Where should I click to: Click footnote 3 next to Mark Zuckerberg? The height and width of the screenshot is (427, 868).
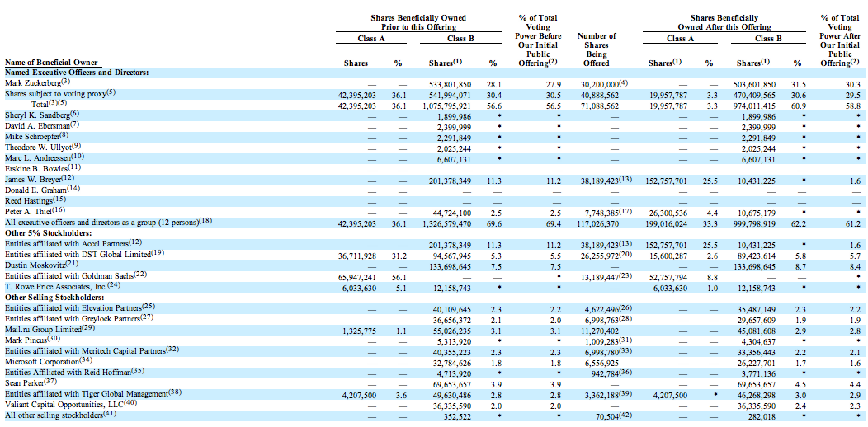pyautogui.click(x=65, y=82)
